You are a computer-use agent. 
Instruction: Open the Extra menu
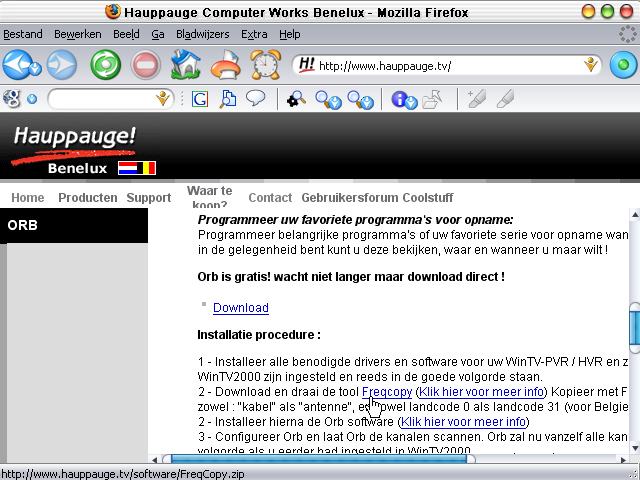point(254,34)
